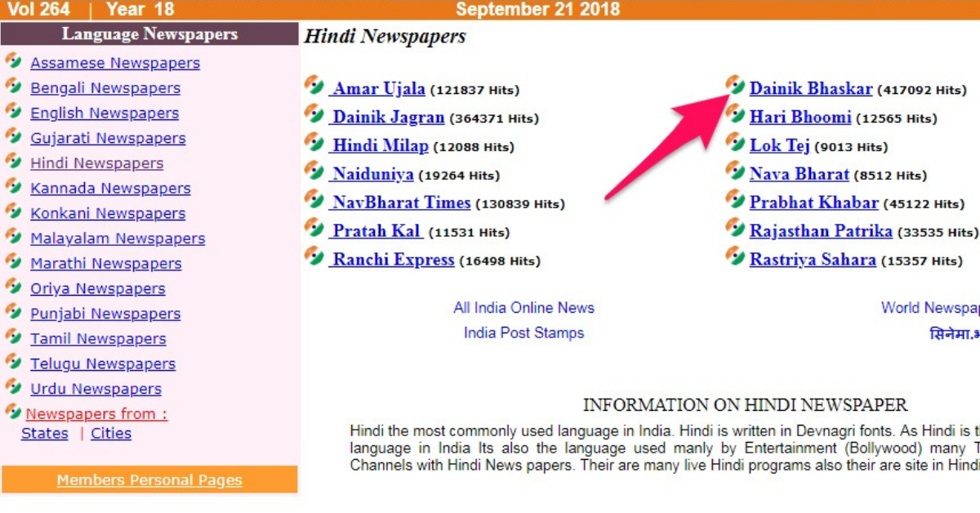The height and width of the screenshot is (513, 980).
Task: Click the bullet icon beside English Newspapers
Action: [13, 111]
